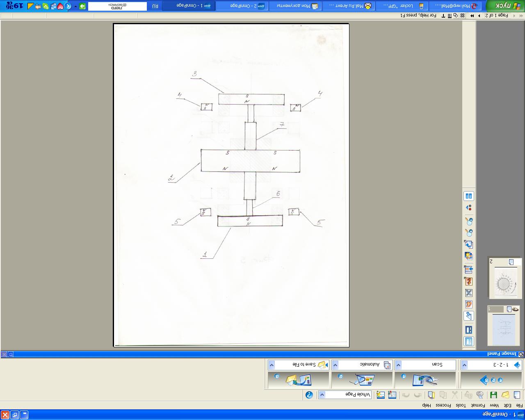Click the '2 - OmniPage' taskbar button
525x420 pixels.
242,6
